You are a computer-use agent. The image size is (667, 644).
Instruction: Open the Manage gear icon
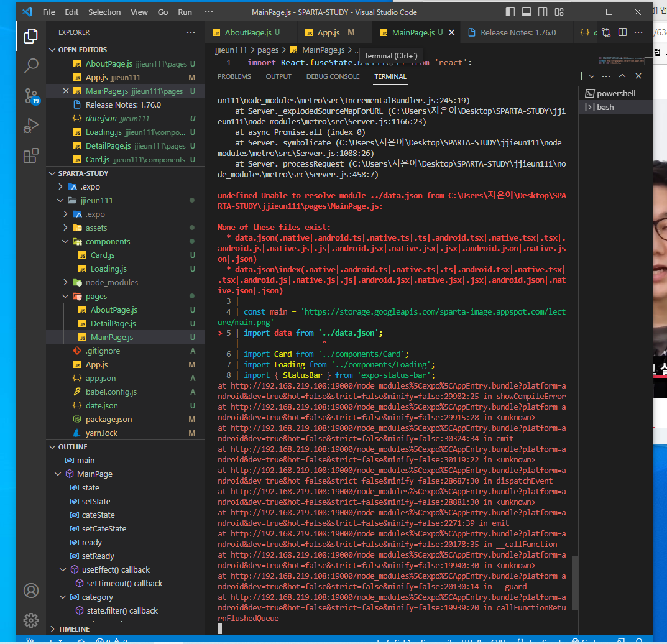point(30,620)
